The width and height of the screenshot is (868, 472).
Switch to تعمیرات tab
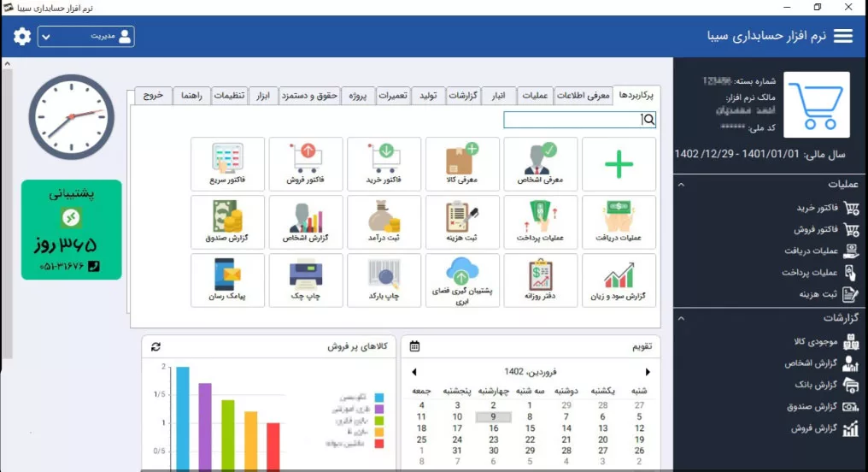[393, 96]
